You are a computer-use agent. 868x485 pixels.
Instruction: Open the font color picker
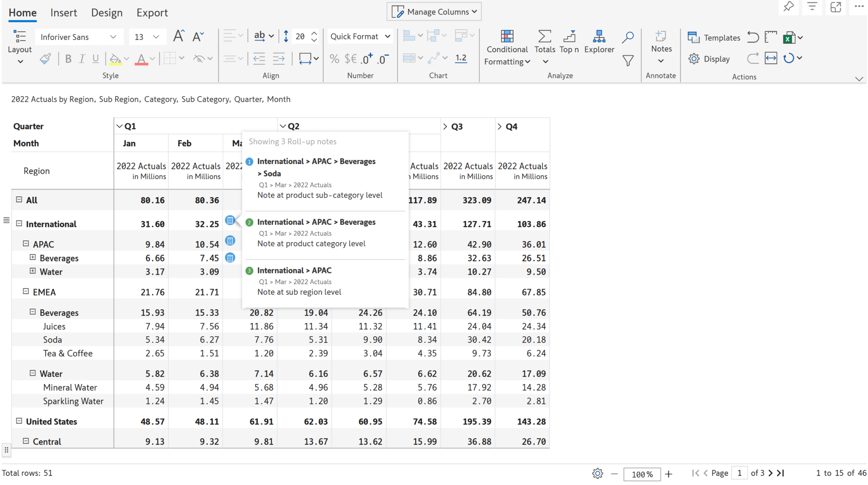145,59
